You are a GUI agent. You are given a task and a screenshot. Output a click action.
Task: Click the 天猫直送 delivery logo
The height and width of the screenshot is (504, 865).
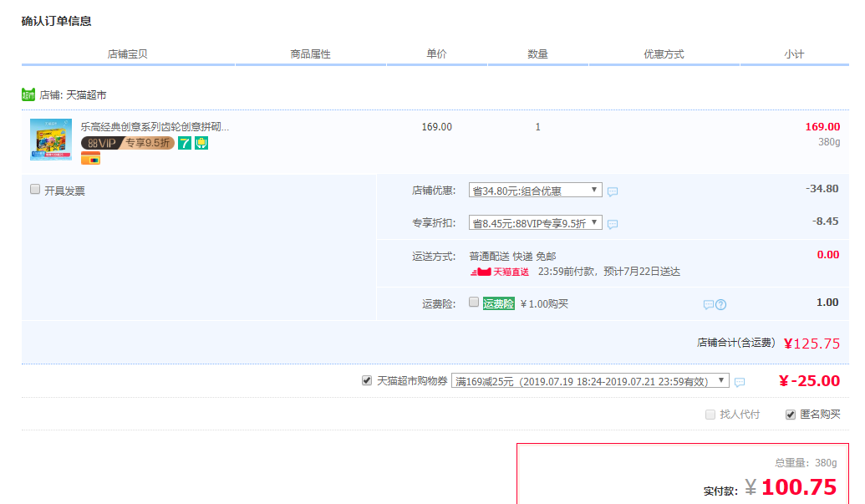coord(499,272)
